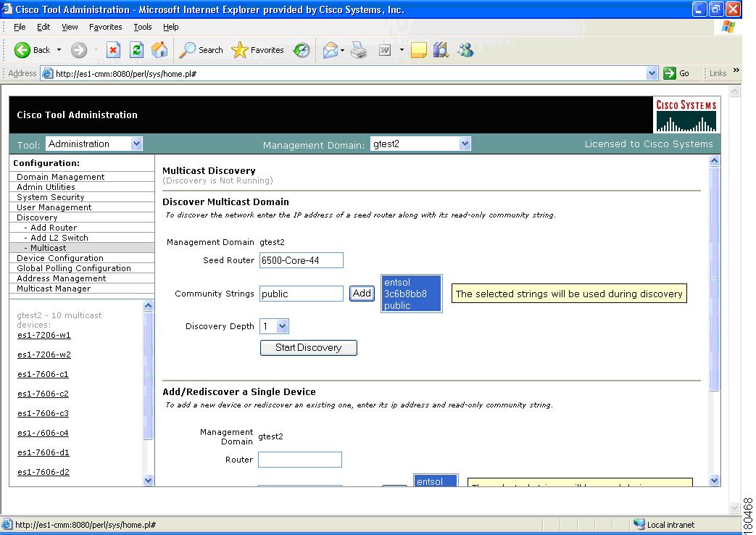This screenshot has height=535, width=756.
Task: Select Multicast under Discovery
Action: (x=82, y=248)
